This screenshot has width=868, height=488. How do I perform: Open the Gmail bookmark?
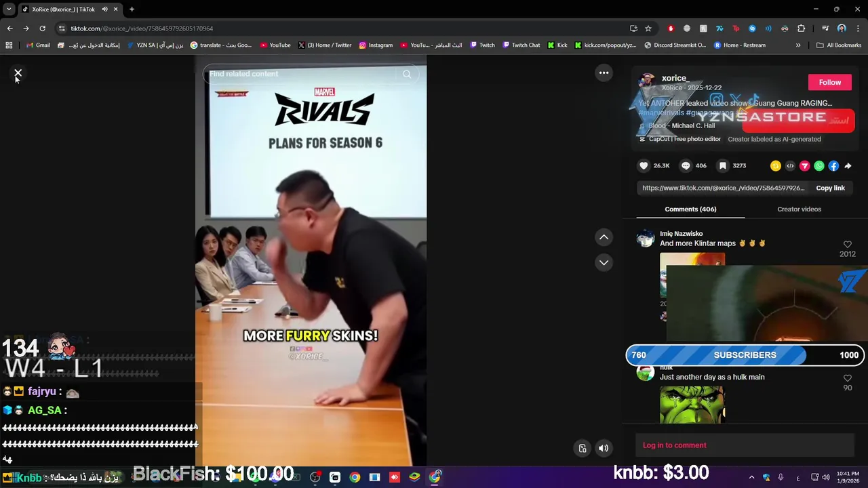(38, 45)
